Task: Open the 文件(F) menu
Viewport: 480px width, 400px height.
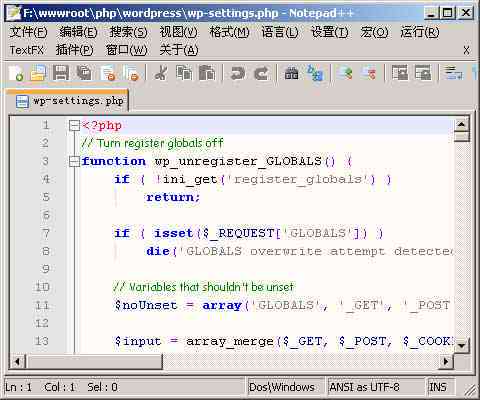Action: click(x=28, y=32)
